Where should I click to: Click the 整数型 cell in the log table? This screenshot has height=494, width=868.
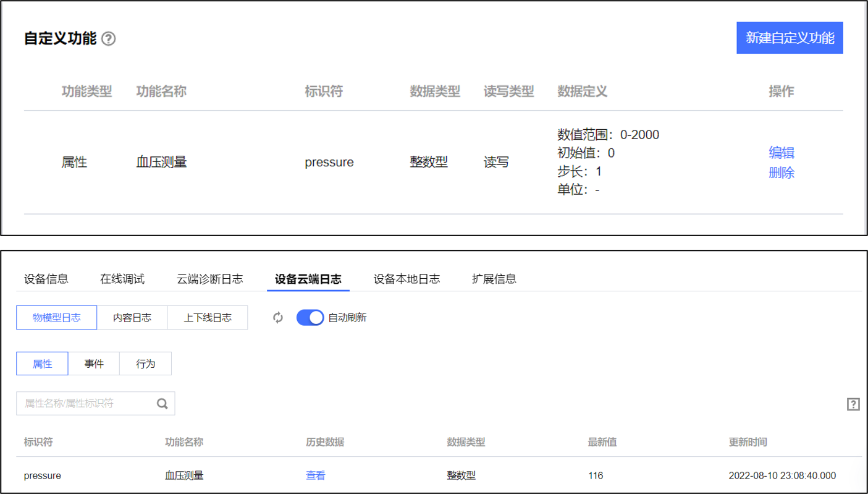[461, 475]
